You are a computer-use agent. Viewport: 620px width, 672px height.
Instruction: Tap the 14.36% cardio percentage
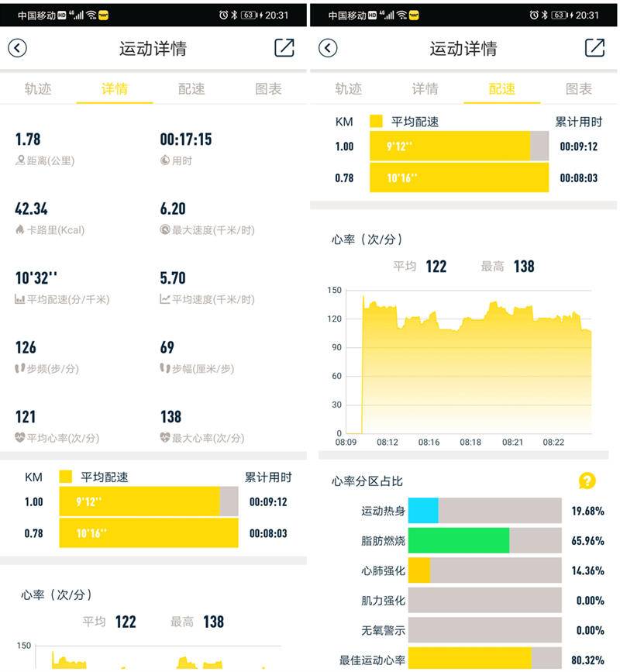(x=587, y=570)
